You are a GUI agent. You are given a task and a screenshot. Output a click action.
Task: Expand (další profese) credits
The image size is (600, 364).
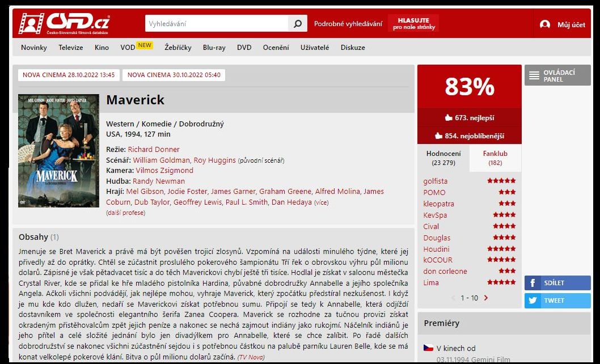pyautogui.click(x=125, y=213)
